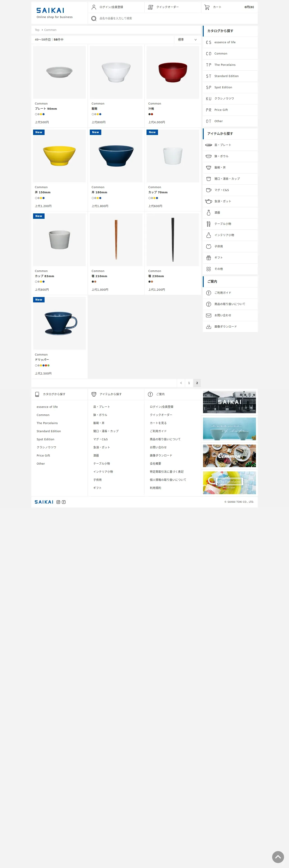This screenshot has height=868, width=289.
Task: Click ログイン/会員登録 in the header
Action: tap(111, 7)
